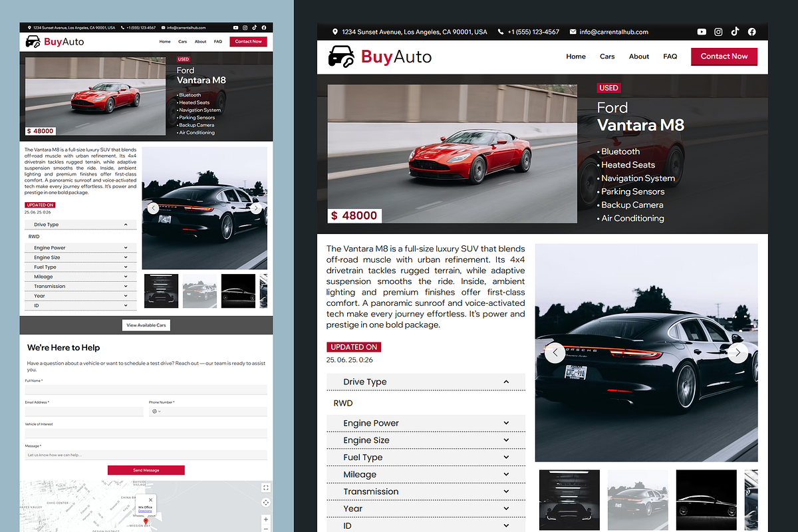The image size is (798, 532).
Task: Click the $ 48000 price tag in right preview
Action: pos(354,215)
